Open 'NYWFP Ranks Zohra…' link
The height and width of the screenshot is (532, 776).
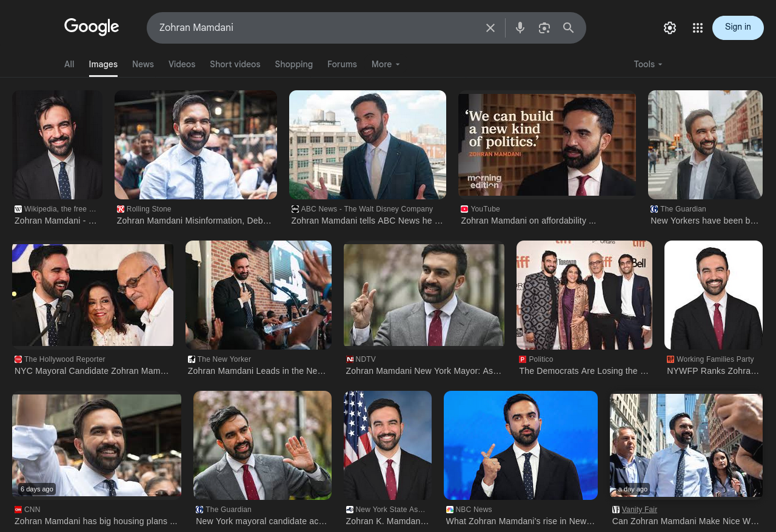pos(713,371)
